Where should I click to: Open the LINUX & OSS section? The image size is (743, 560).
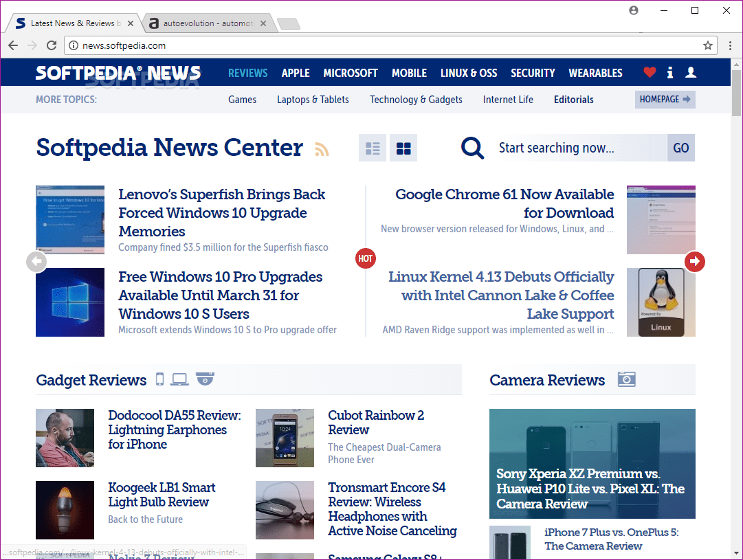click(x=469, y=73)
